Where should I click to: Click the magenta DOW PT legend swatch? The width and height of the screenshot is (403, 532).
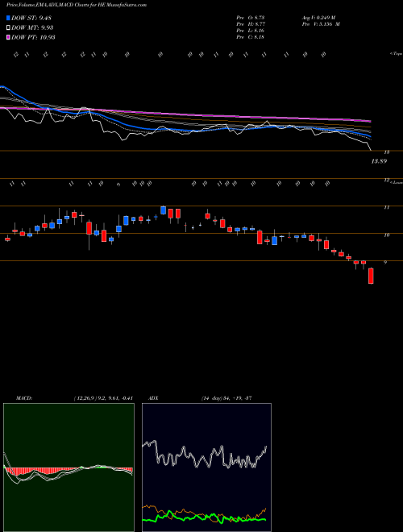tap(8, 37)
